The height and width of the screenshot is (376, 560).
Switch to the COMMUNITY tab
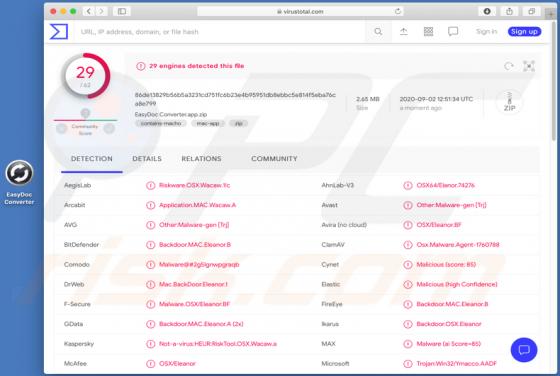coord(274,159)
